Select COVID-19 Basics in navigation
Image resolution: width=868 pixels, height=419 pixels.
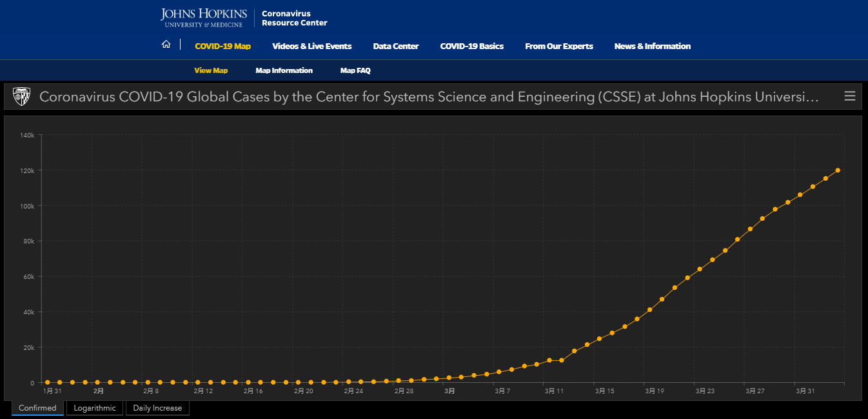[x=472, y=46]
